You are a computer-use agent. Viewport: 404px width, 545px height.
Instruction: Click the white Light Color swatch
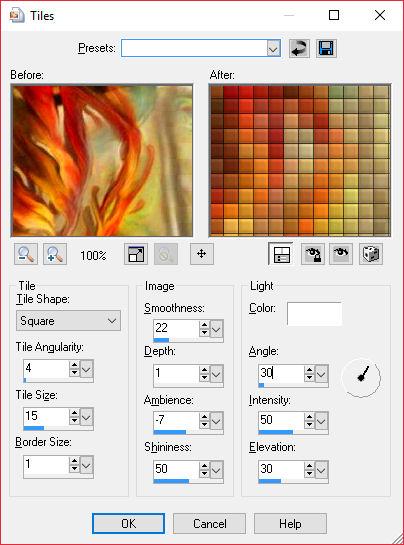click(314, 314)
